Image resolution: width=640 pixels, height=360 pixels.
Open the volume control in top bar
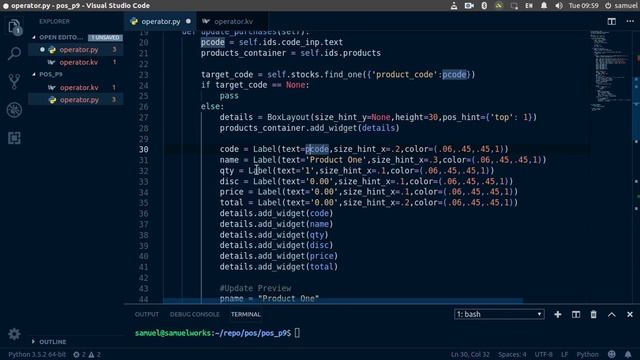coord(559,6)
